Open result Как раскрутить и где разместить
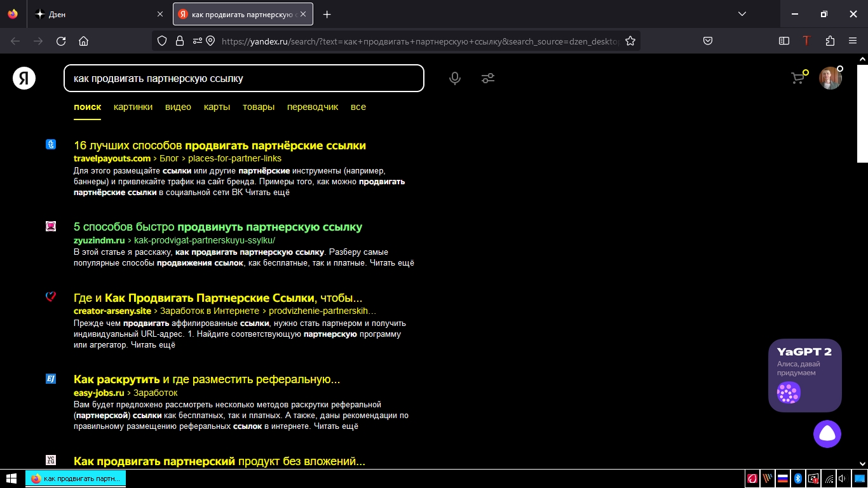The width and height of the screenshot is (868, 488). click(207, 379)
